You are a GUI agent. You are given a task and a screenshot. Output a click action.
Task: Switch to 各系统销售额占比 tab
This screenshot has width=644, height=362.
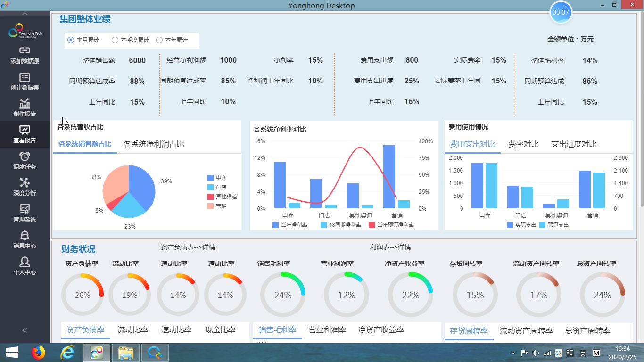tap(85, 144)
